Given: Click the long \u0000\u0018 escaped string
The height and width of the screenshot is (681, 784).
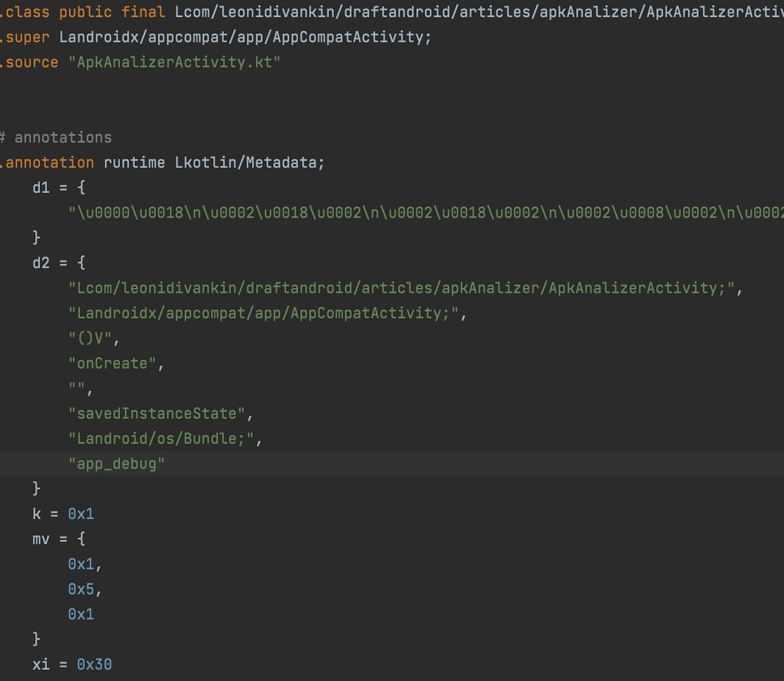Looking at the screenshot, I should tap(418, 213).
